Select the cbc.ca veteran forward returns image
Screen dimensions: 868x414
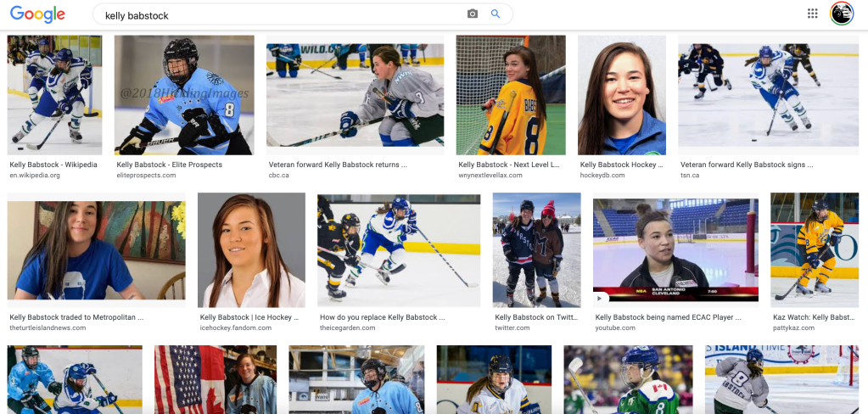click(355, 95)
